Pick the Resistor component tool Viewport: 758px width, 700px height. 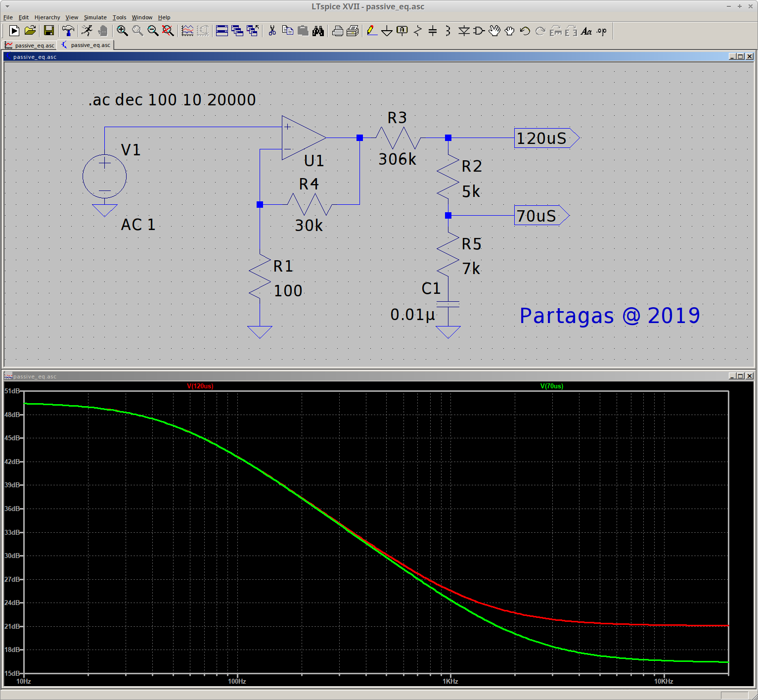point(418,31)
